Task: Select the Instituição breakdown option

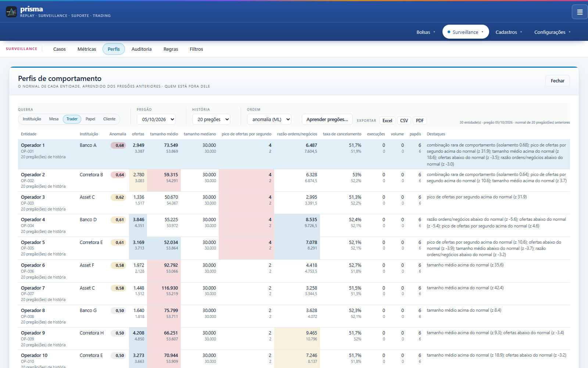Action: click(32, 119)
